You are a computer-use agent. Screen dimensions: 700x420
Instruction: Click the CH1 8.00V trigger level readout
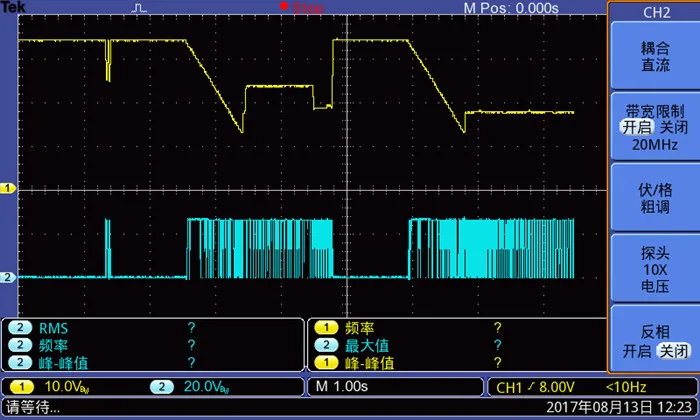(x=535, y=387)
